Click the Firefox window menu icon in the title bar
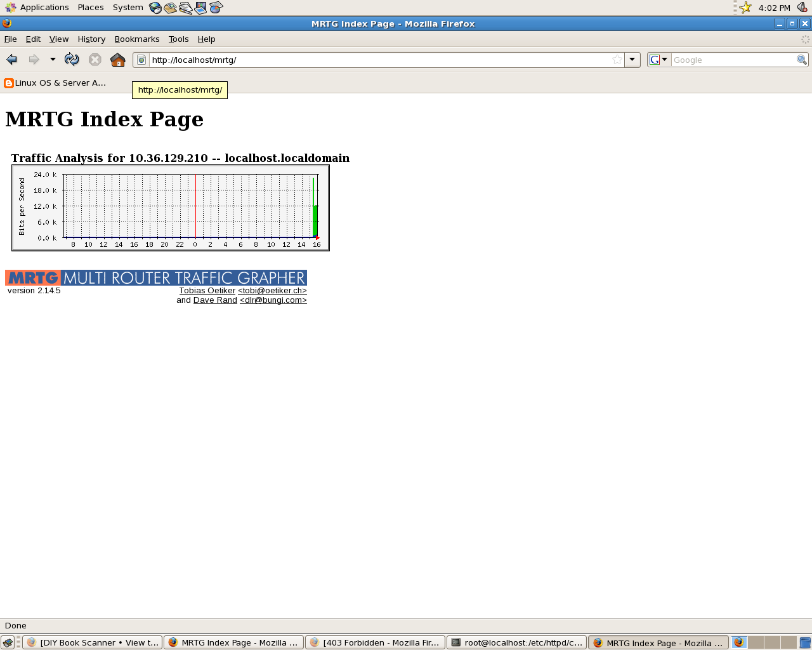Viewport: 812px width, 650px height. click(7, 23)
